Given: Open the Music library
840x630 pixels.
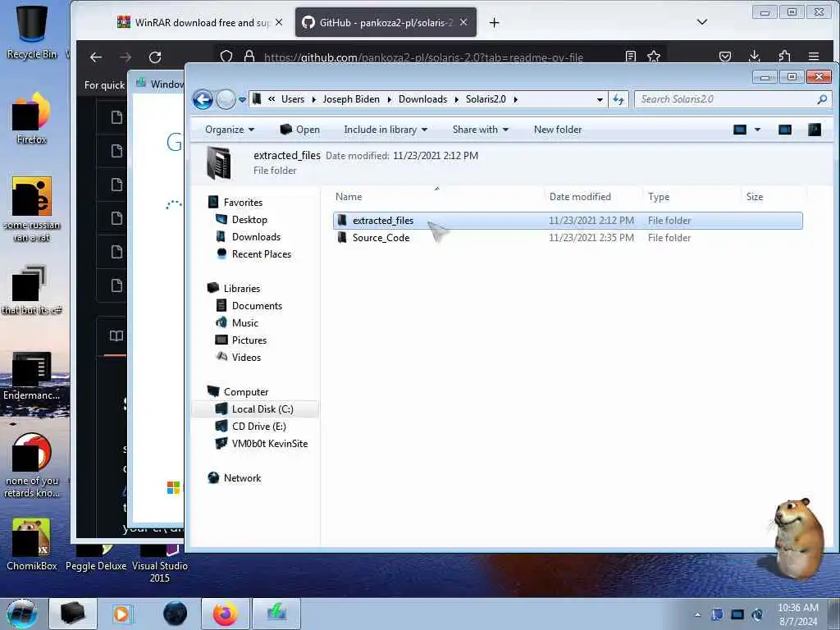Looking at the screenshot, I should 244,323.
